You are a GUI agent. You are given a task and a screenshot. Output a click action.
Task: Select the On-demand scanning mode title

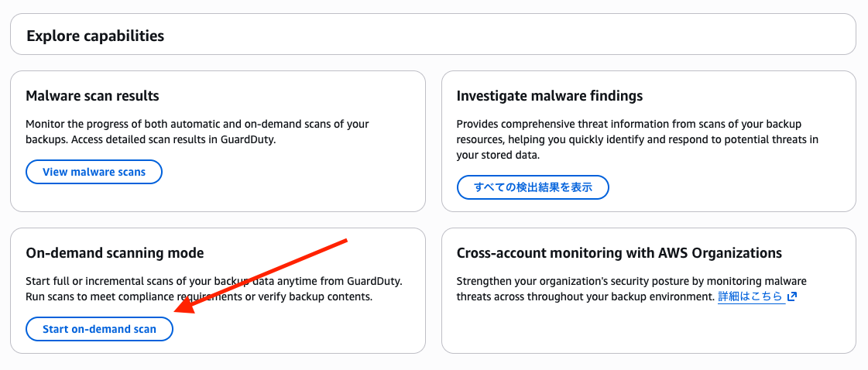115,253
